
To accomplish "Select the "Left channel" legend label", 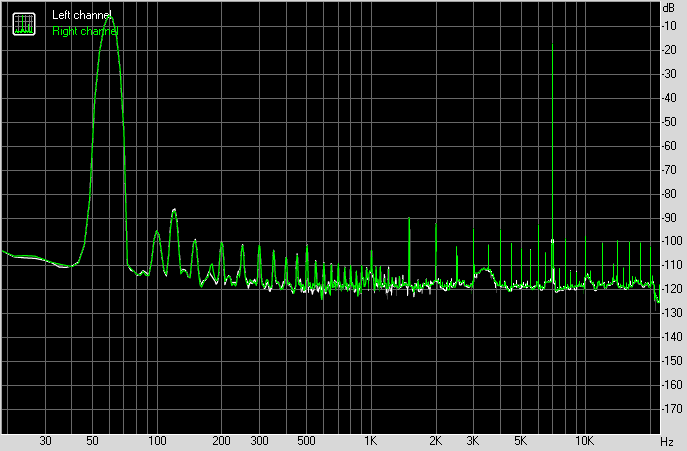I will click(81, 15).
